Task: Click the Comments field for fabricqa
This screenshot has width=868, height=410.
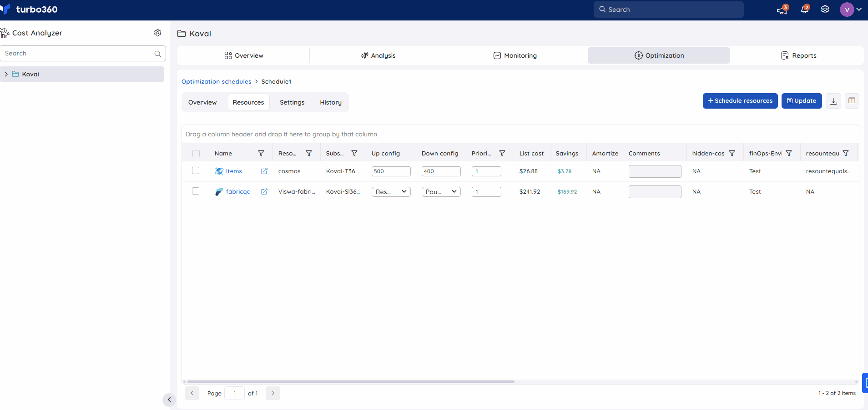Action: (655, 192)
